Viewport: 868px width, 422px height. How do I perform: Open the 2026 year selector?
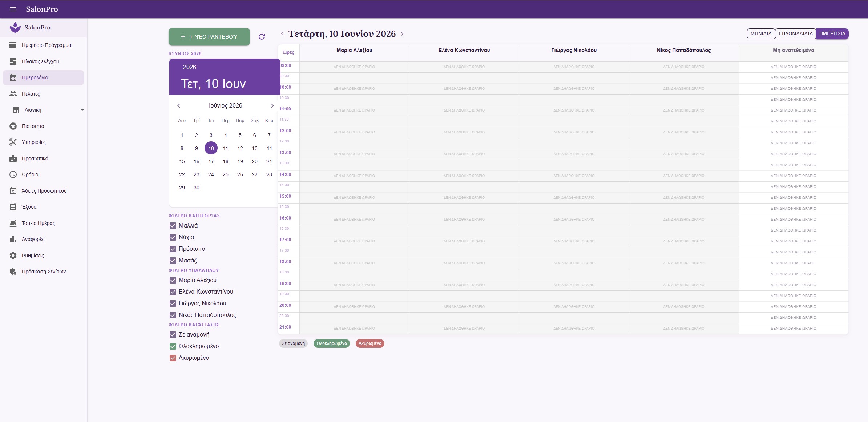189,67
